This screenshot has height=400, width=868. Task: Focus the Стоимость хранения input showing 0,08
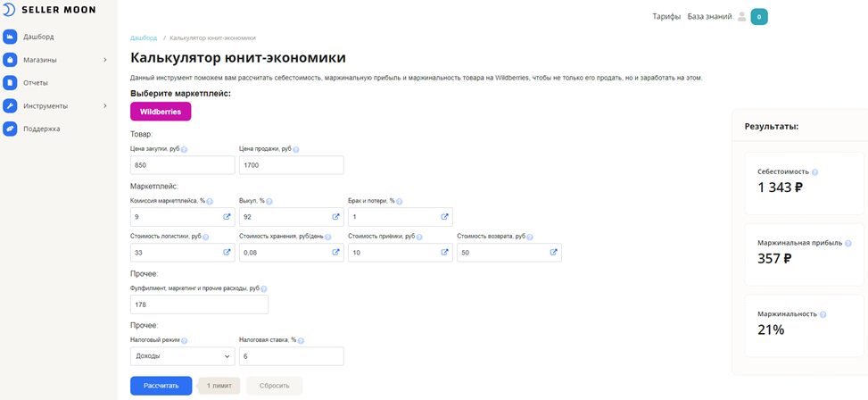(291, 253)
